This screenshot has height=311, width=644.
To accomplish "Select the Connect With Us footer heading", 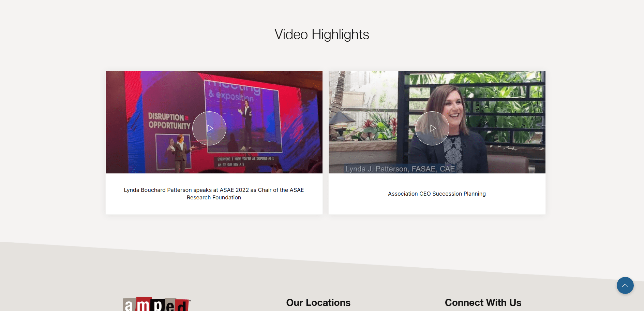I will pos(483,302).
